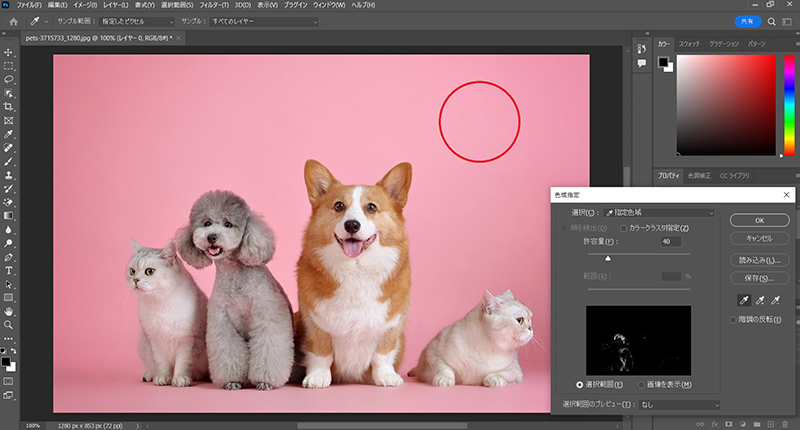Open the サンプル範囲 dropdown
Image resolution: width=800 pixels, height=430 pixels.
[x=137, y=21]
